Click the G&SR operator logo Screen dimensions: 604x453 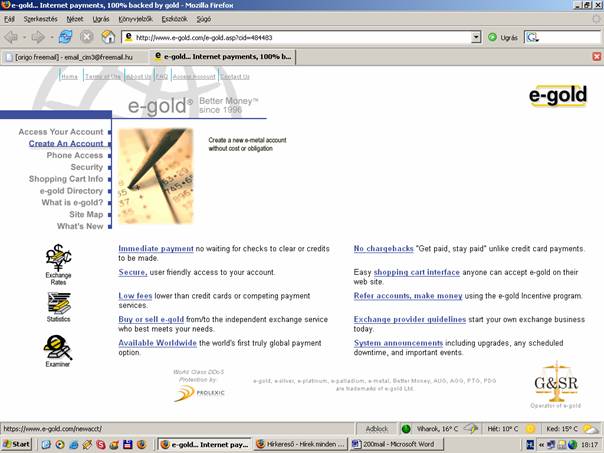(556, 383)
